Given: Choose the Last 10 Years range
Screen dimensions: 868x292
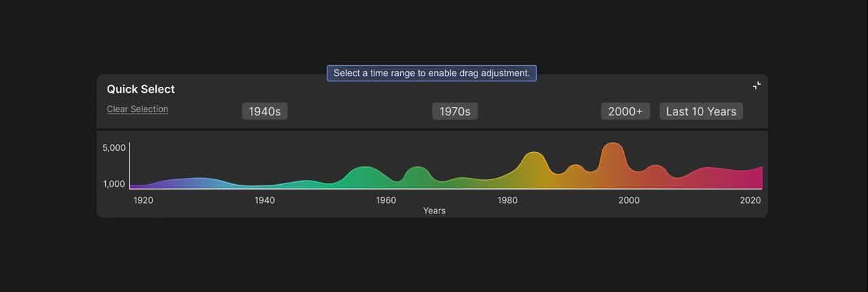Looking at the screenshot, I should click(x=701, y=111).
